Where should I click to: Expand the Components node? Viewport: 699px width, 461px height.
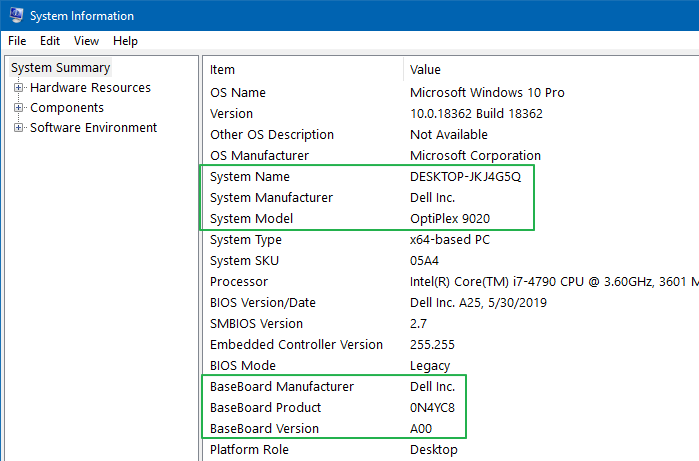coord(18,107)
